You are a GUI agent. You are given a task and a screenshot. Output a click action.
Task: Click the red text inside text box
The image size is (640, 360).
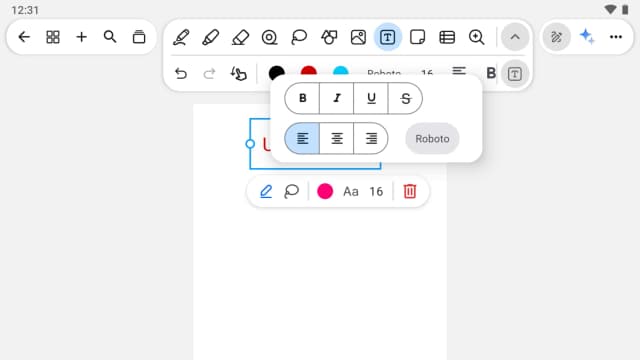pos(267,144)
